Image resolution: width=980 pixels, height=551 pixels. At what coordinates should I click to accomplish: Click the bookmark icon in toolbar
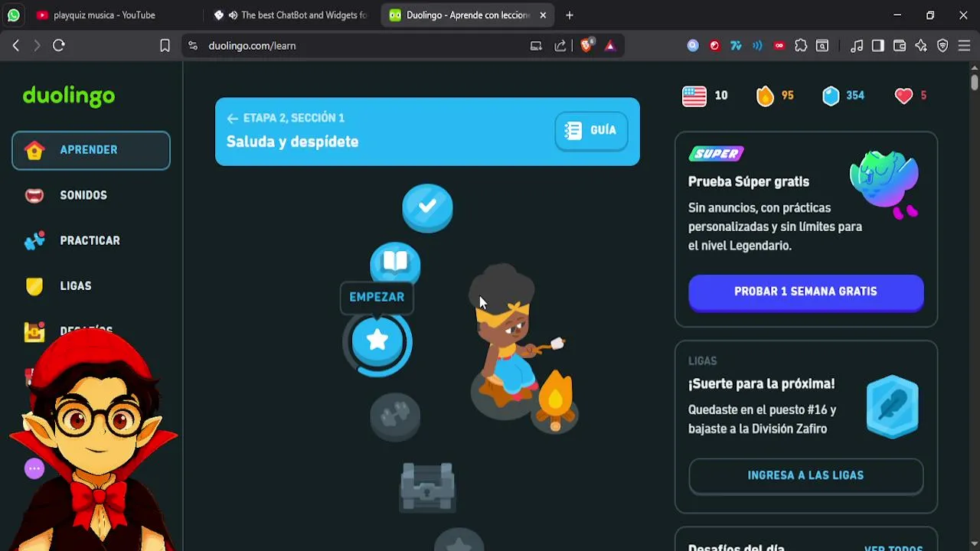pos(165,46)
